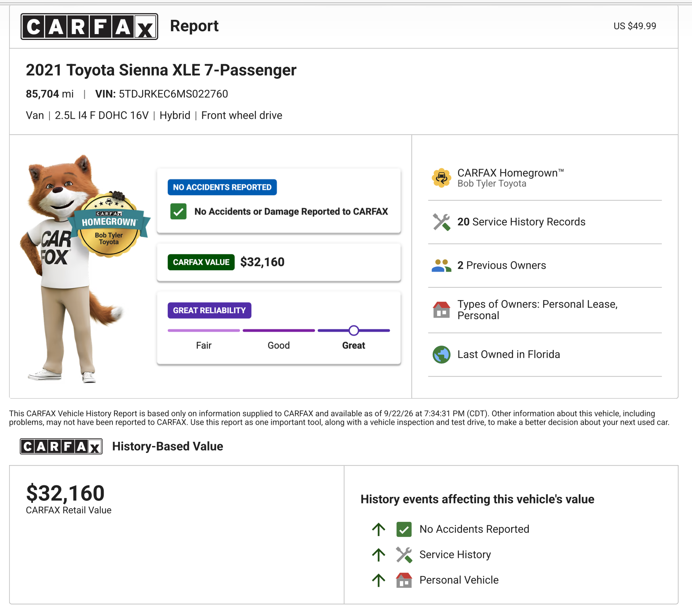
Task: Click the VIN 5TDJRKEC6MS022760
Action: 162,94
